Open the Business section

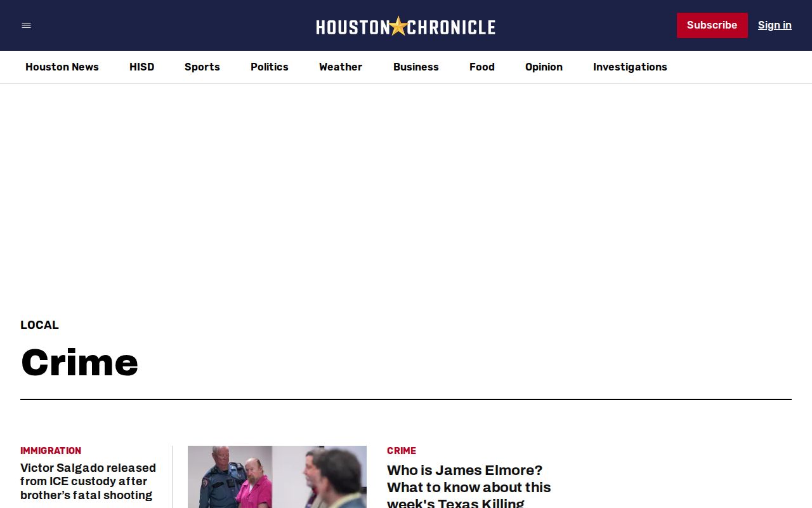tap(416, 67)
